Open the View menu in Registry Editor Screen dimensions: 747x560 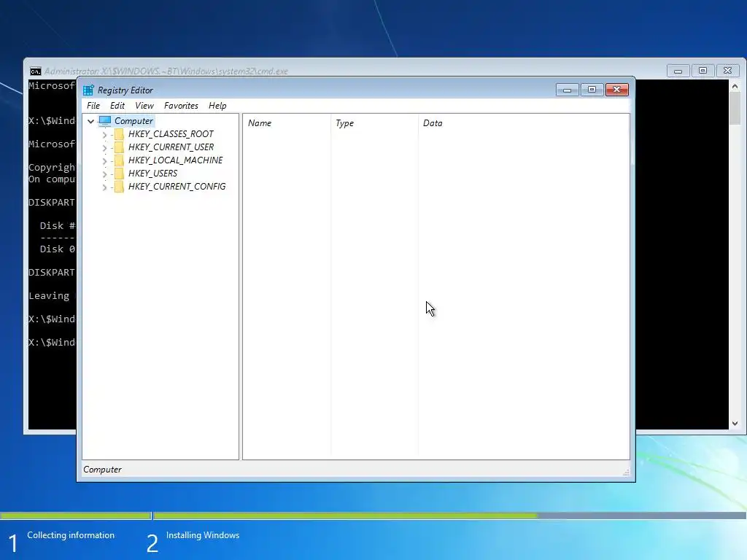click(x=144, y=106)
